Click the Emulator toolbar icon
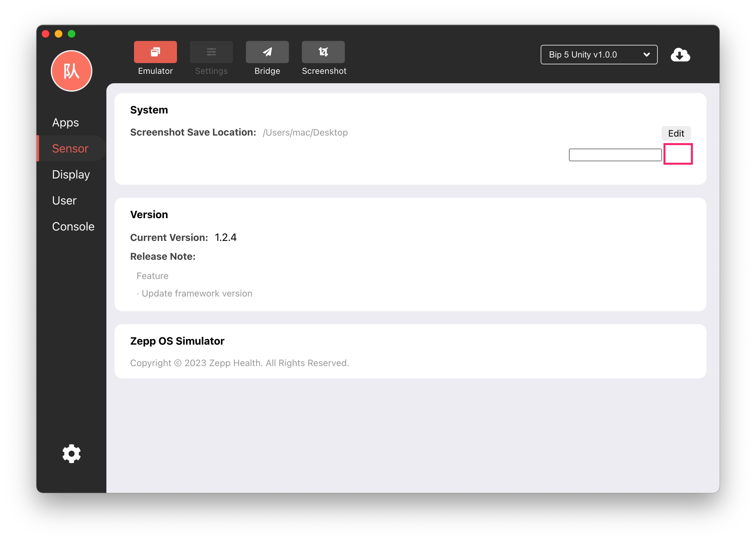756x541 pixels. pos(155,52)
